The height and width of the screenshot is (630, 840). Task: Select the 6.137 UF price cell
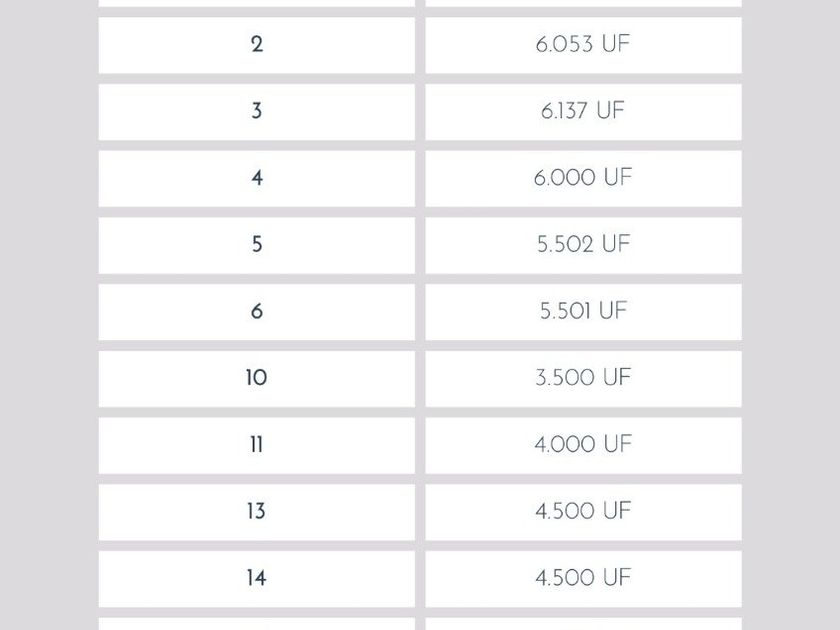coord(583,111)
